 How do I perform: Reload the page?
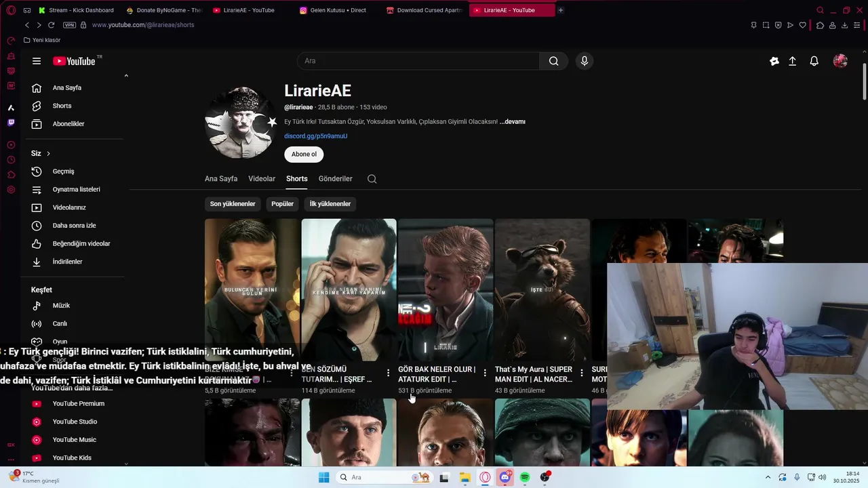51,25
